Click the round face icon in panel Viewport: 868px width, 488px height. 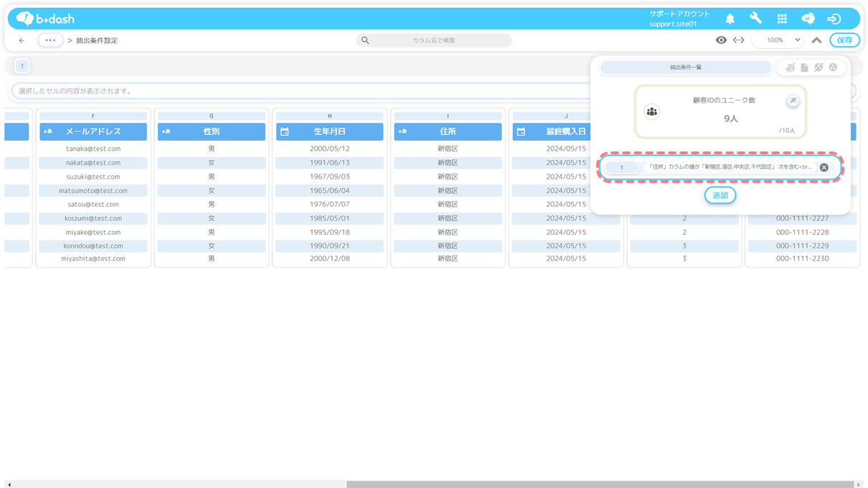click(833, 67)
